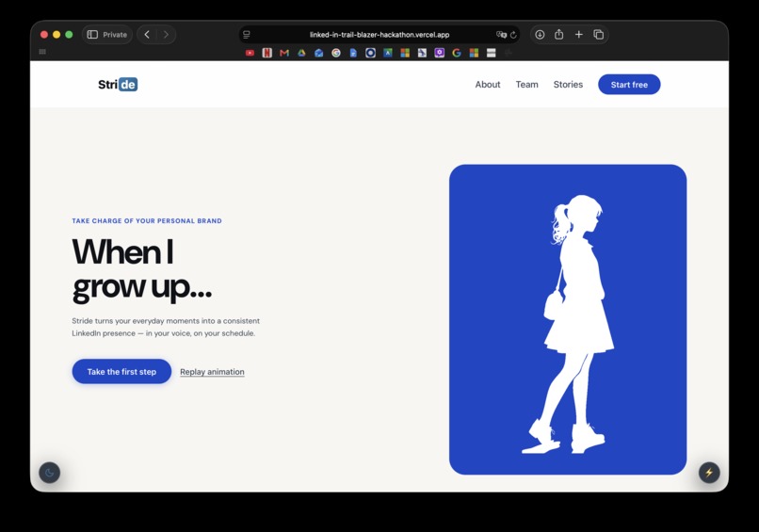Click the Private browsing label
Viewport: 759px width, 532px height.
click(x=115, y=35)
